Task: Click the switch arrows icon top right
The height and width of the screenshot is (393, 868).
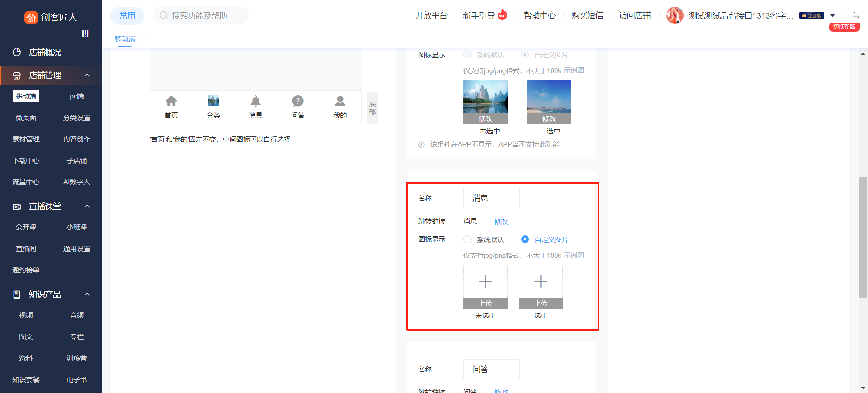Action: 856,15
